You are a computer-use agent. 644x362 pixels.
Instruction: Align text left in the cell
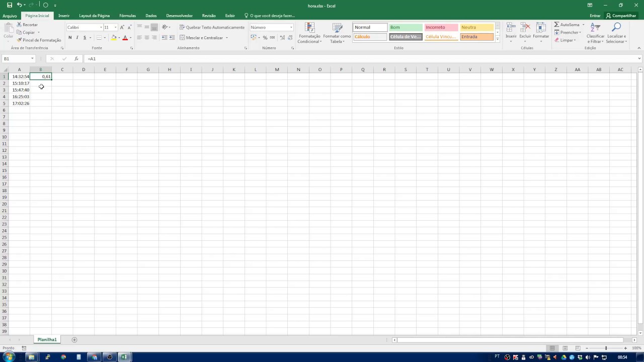coord(139,38)
